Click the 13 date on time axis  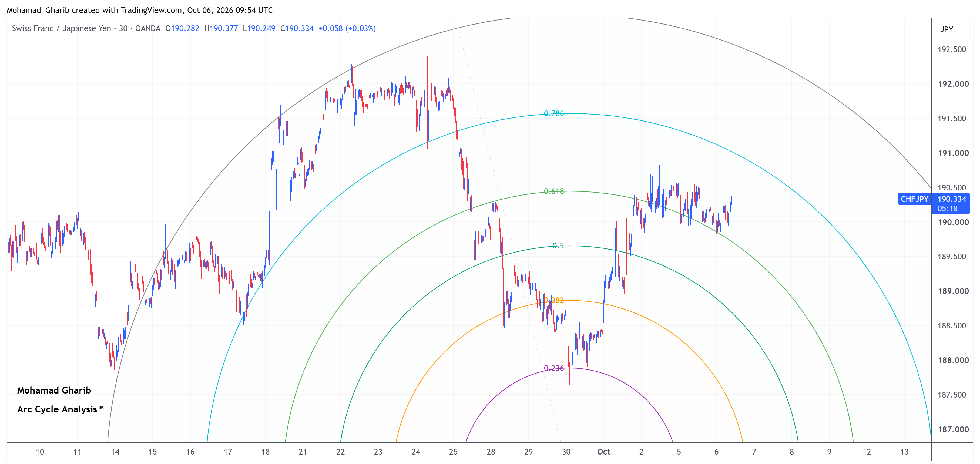tap(904, 452)
